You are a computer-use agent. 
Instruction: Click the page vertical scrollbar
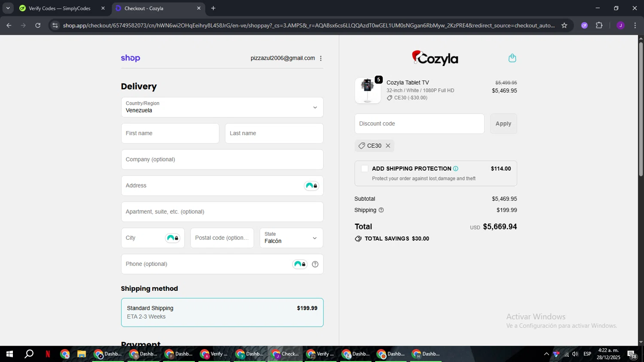641,109
